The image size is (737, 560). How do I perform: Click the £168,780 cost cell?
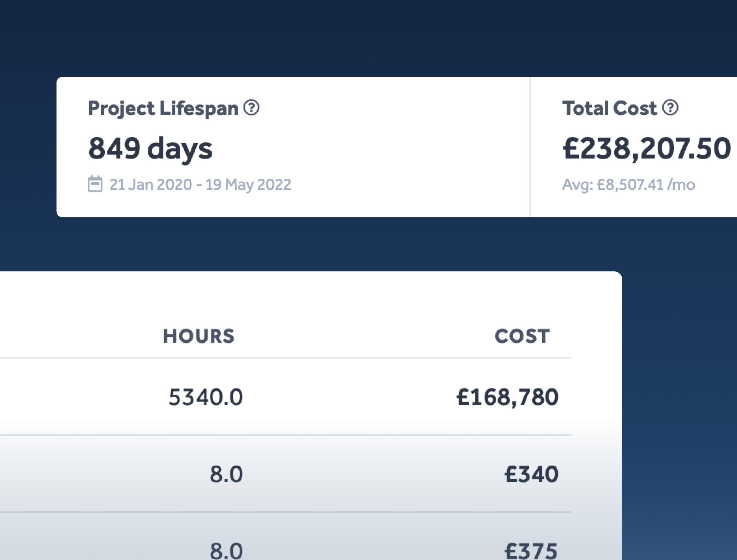pos(507,397)
